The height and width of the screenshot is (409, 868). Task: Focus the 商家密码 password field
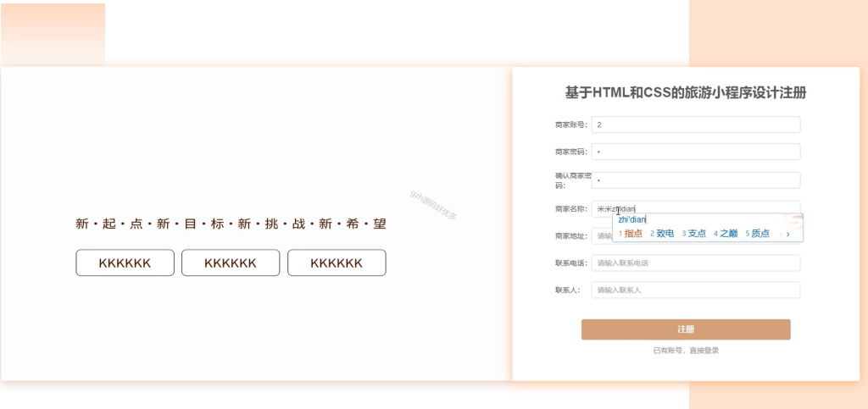pyautogui.click(x=696, y=152)
